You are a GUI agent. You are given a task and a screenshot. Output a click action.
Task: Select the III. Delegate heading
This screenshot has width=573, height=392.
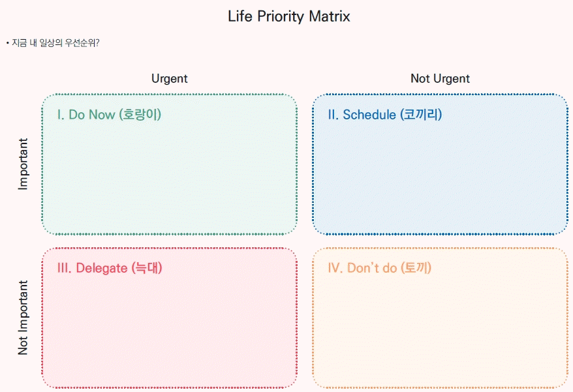tap(110, 268)
